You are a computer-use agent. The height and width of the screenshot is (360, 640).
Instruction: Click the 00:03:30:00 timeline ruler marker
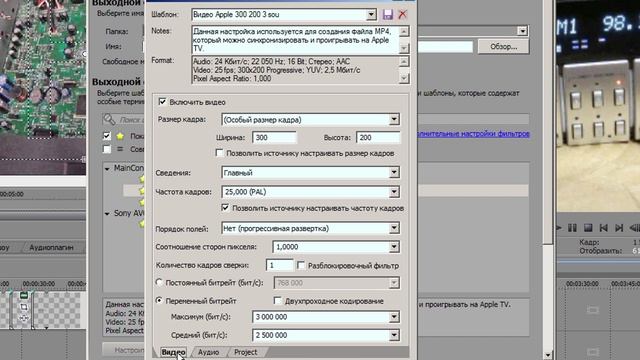tap(582, 284)
